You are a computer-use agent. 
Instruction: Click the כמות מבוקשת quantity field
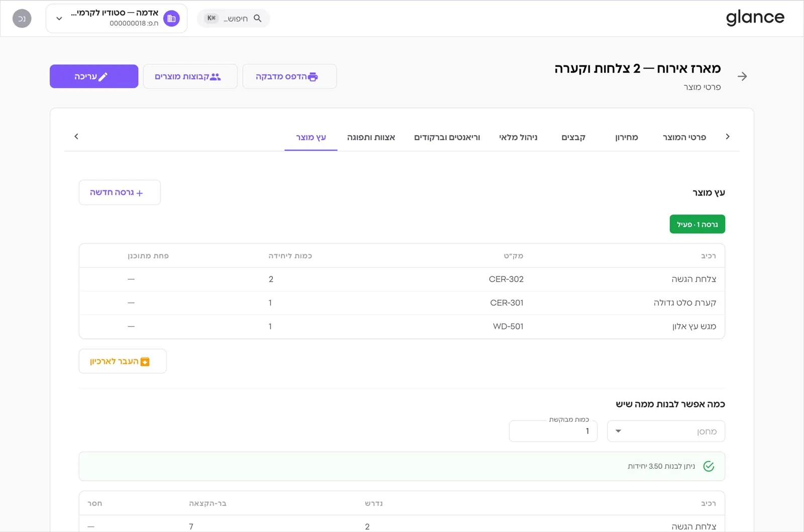[553, 431]
